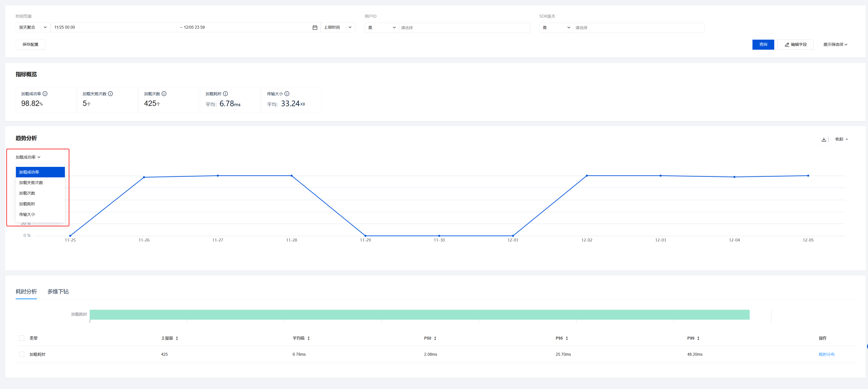The image size is (868, 389).
Task: Sort table by P99 column
Action: click(698, 338)
